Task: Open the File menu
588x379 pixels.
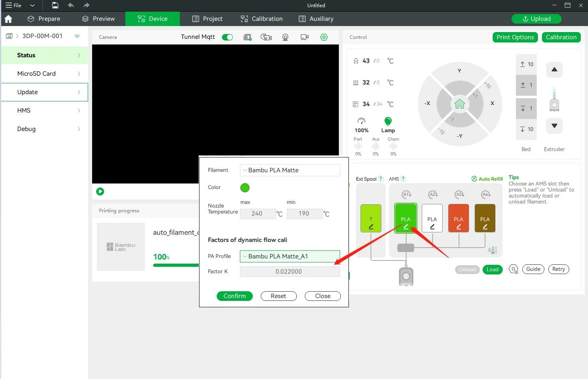Action: (13, 5)
